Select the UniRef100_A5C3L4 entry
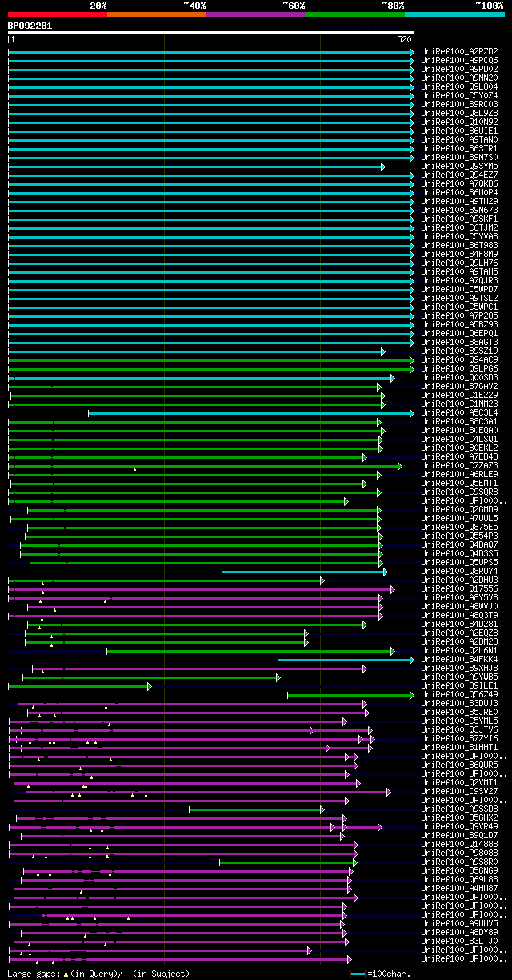Image resolution: width=512 pixels, height=980 pixels. point(459,413)
